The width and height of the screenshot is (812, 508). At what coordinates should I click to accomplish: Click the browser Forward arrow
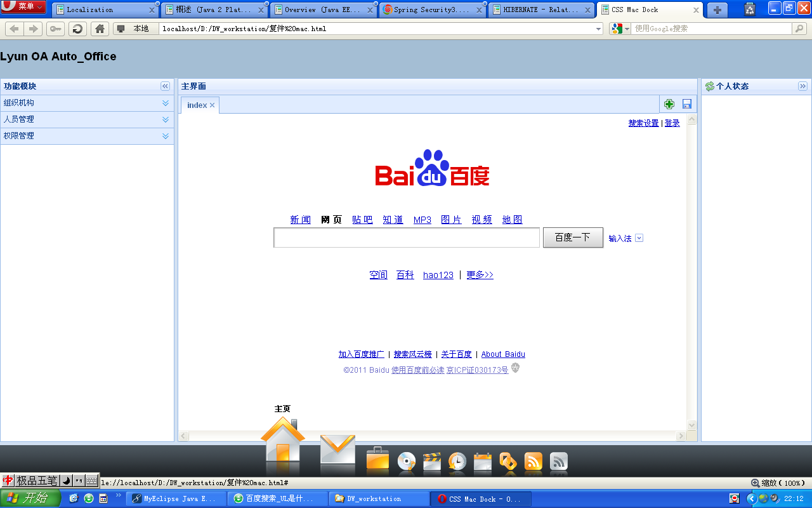33,29
